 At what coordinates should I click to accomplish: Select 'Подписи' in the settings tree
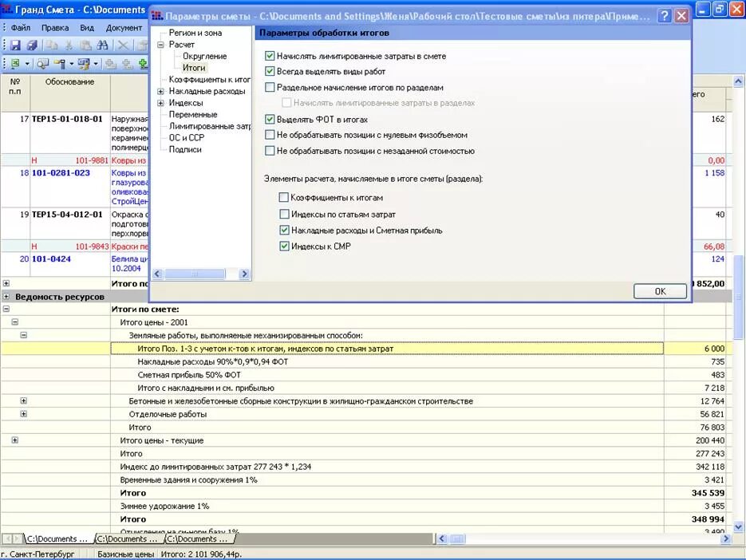185,149
